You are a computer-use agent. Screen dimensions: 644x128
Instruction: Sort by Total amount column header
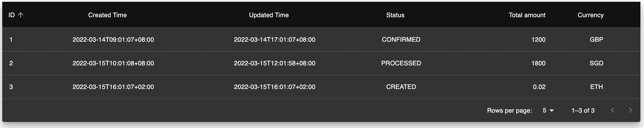[x=527, y=15]
